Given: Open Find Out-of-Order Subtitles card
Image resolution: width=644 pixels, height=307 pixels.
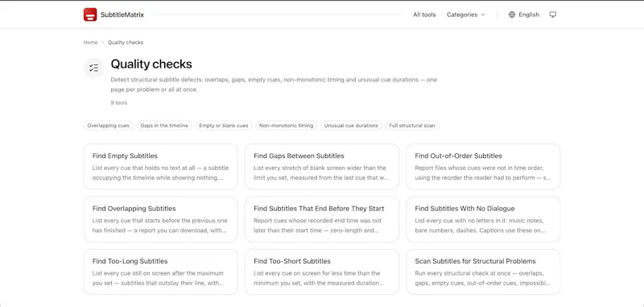Looking at the screenshot, I should click(x=483, y=167).
